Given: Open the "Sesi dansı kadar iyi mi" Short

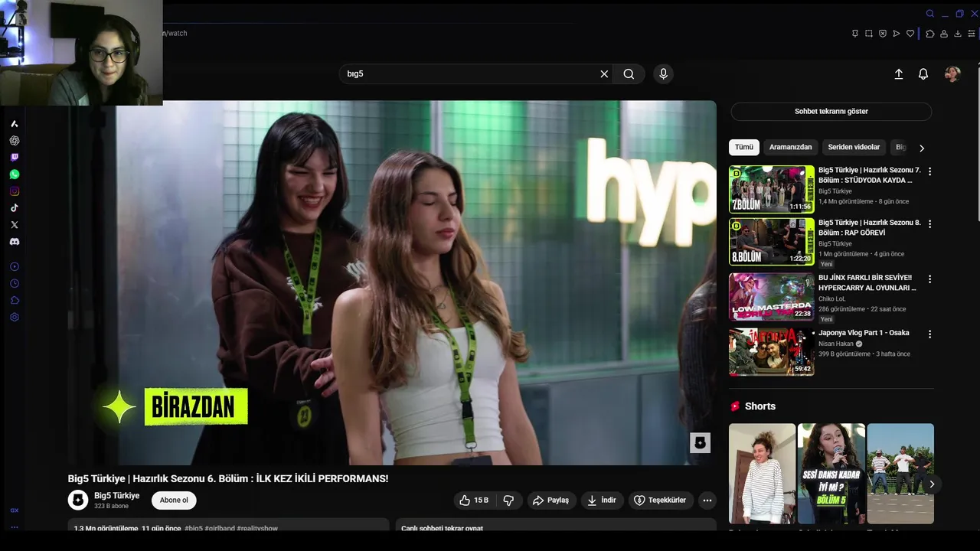Looking at the screenshot, I should (x=831, y=474).
